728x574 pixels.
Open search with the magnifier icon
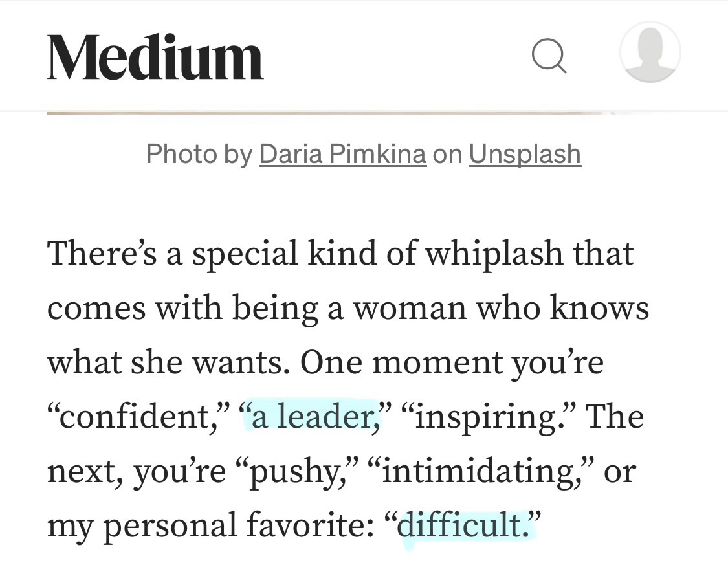(549, 56)
